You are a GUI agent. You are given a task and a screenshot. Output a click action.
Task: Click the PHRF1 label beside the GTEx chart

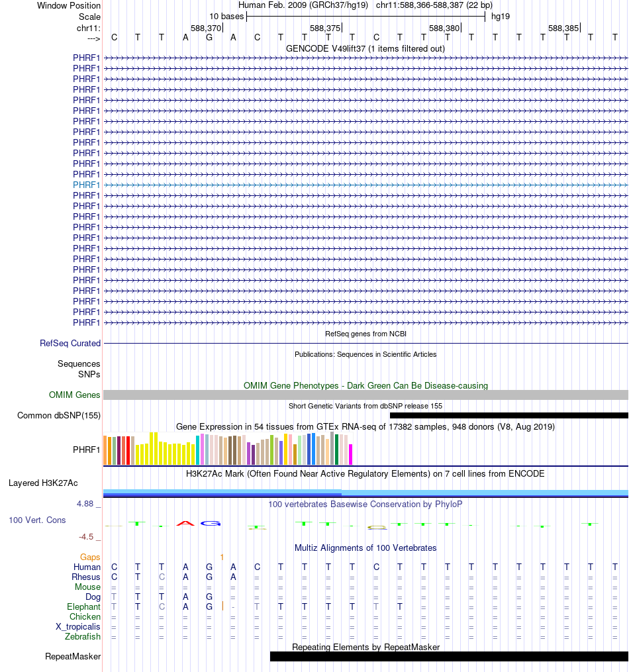click(x=86, y=450)
